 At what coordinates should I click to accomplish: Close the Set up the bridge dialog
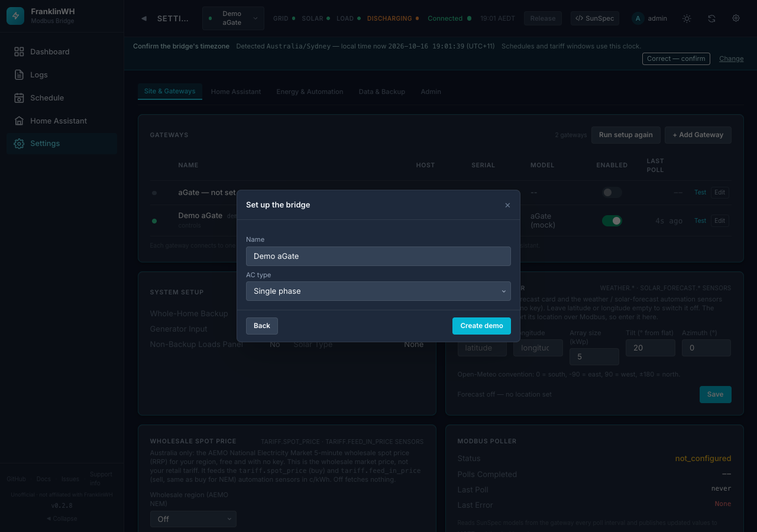click(507, 205)
